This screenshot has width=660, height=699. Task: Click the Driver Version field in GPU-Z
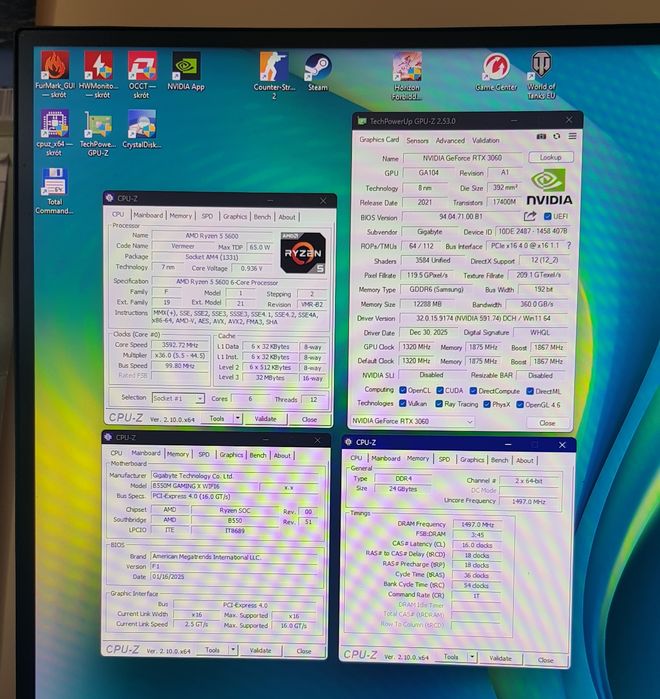(x=484, y=318)
